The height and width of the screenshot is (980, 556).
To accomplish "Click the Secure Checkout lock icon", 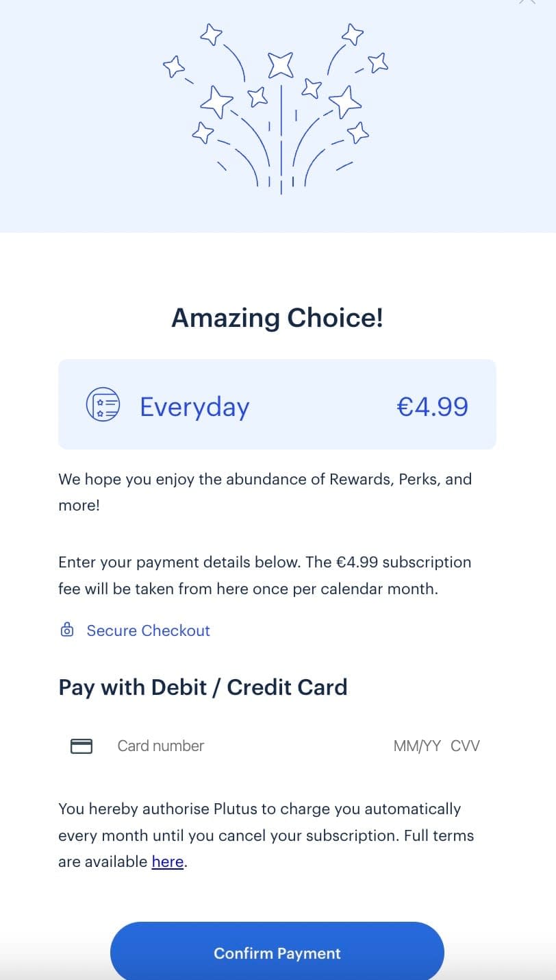I will tap(67, 630).
